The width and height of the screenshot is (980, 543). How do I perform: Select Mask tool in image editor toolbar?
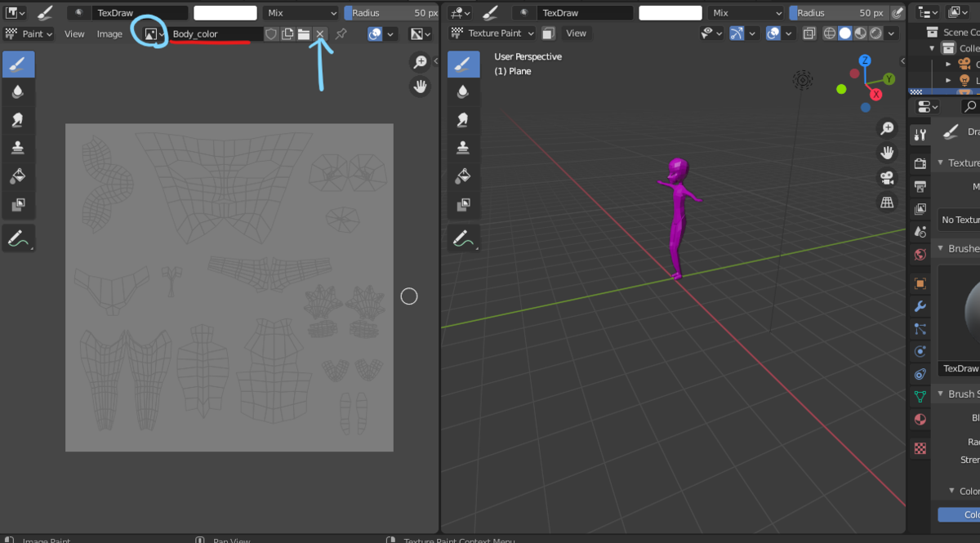pos(18,204)
